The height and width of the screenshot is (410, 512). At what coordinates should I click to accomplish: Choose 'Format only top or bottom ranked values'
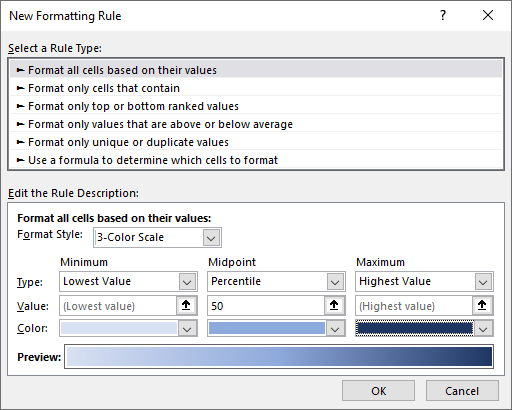(x=256, y=106)
